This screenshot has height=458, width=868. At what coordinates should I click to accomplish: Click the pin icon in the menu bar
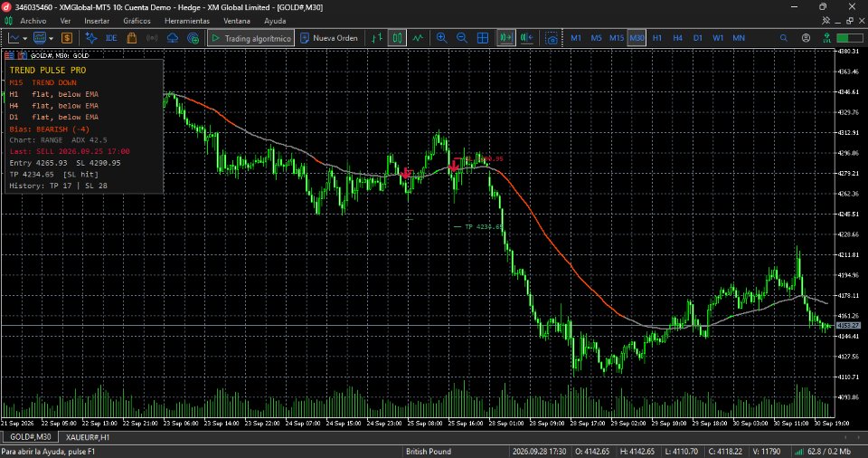pyautogui.click(x=826, y=21)
